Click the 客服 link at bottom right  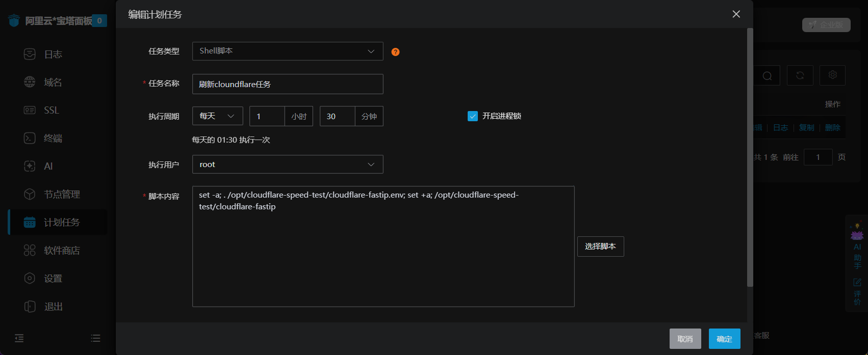pos(762,336)
